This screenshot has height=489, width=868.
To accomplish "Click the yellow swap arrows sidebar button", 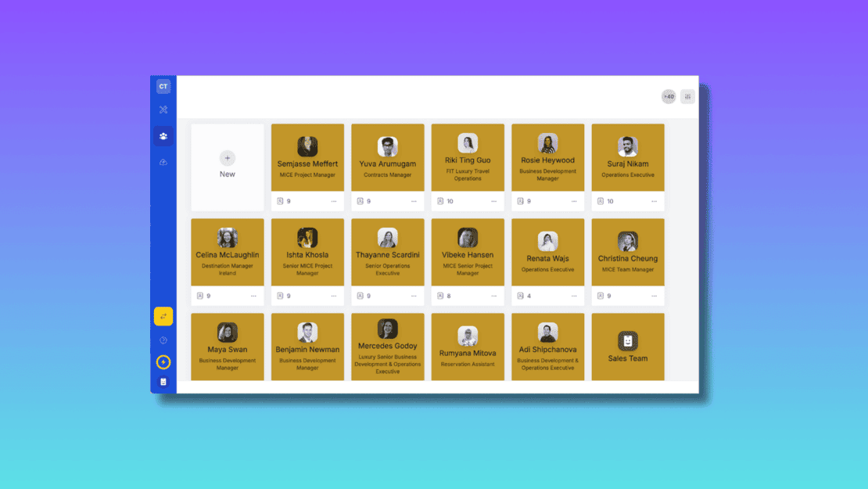I will (x=163, y=316).
